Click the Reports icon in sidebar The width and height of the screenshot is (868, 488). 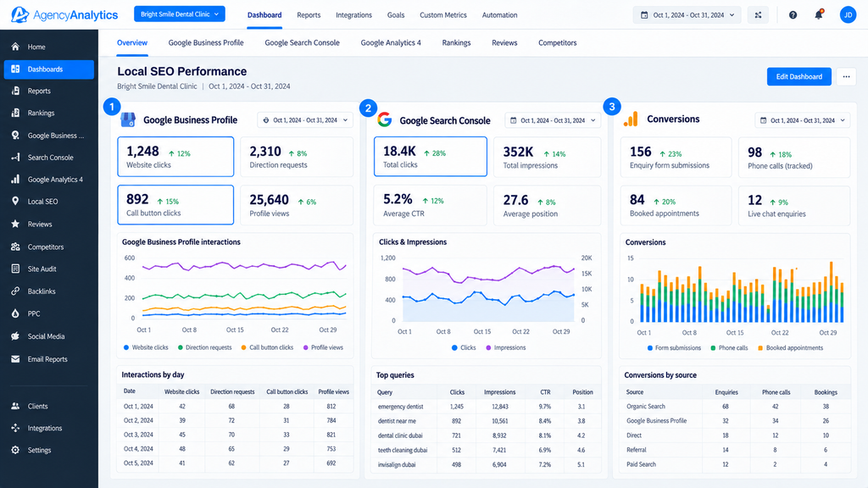point(15,91)
